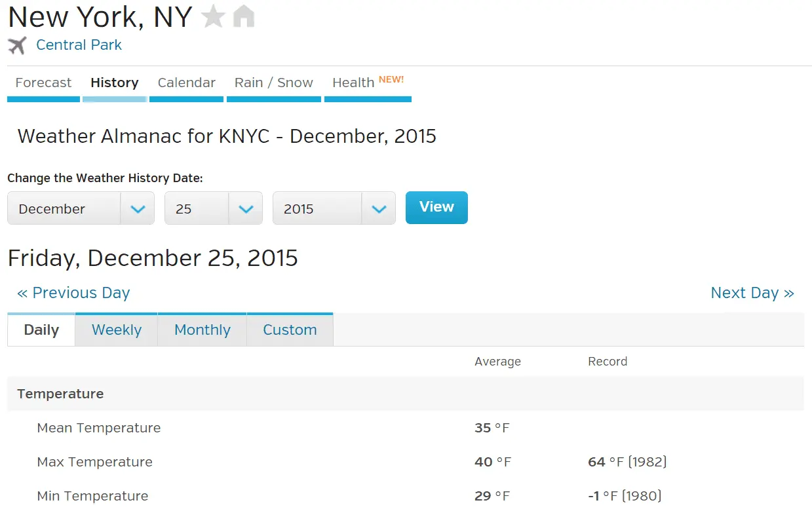Go to Previous Day
This screenshot has width=812, height=511.
click(x=73, y=293)
